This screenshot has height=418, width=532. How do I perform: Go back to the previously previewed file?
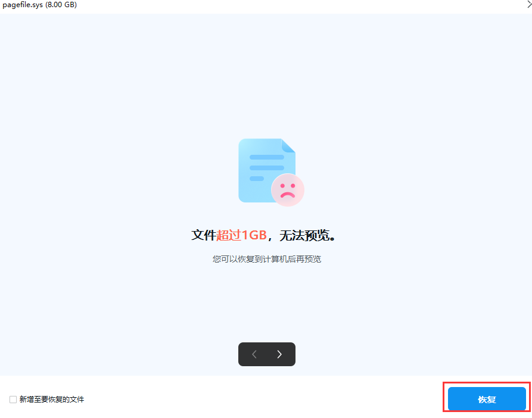[x=254, y=354]
